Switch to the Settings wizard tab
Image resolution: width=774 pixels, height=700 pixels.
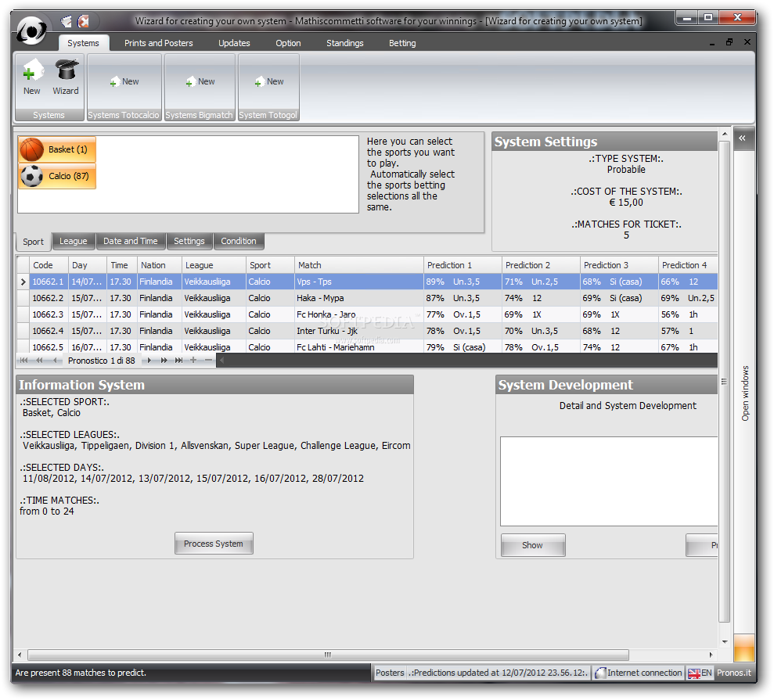189,241
